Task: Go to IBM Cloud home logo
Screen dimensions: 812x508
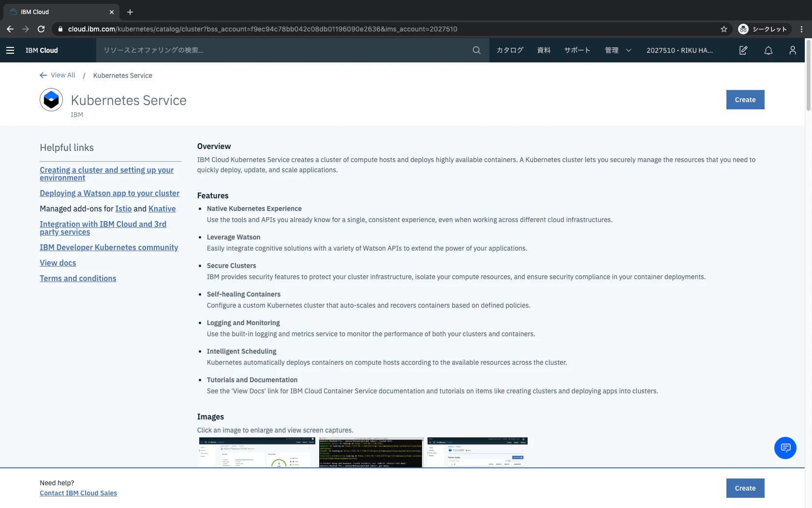Action: click(42, 50)
